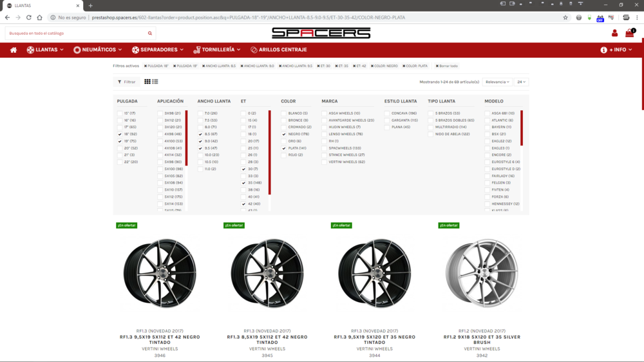Viewport: 644px width, 362px height.
Task: Open ARILLOS CENTRAJE menu item
Action: pyautogui.click(x=278, y=50)
